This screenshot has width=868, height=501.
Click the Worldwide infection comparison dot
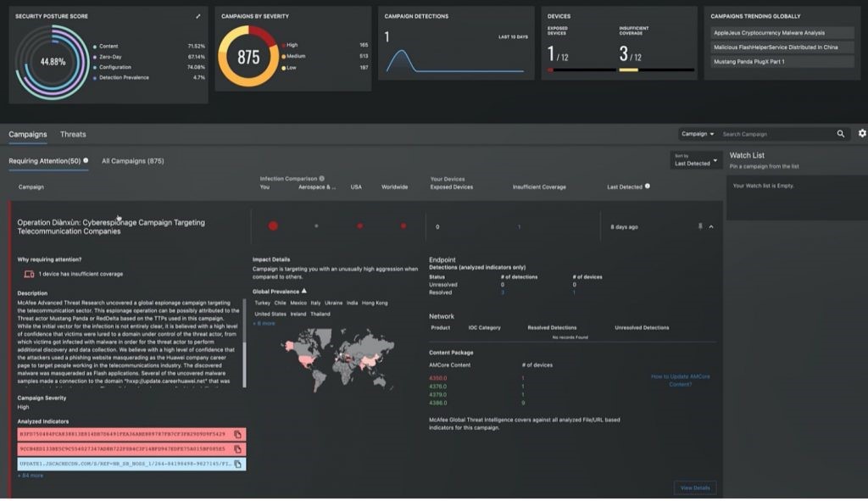[403, 225]
